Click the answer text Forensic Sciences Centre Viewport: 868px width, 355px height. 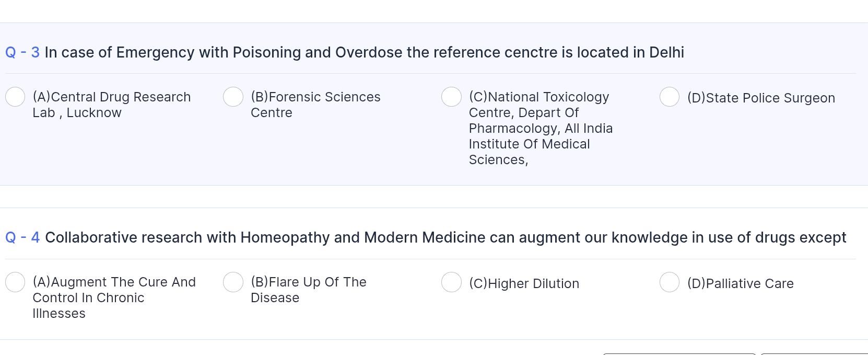315,105
